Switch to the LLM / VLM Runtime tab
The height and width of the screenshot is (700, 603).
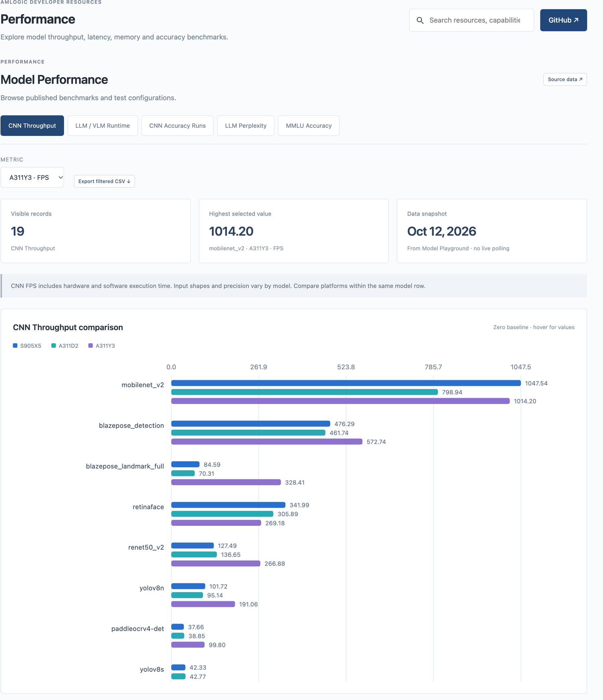103,126
